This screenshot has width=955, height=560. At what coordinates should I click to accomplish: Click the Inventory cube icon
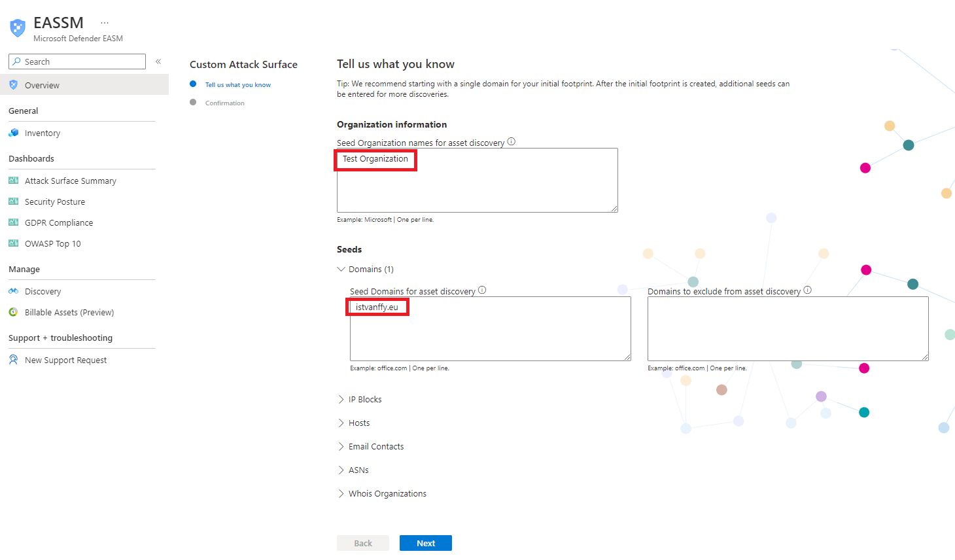13,133
